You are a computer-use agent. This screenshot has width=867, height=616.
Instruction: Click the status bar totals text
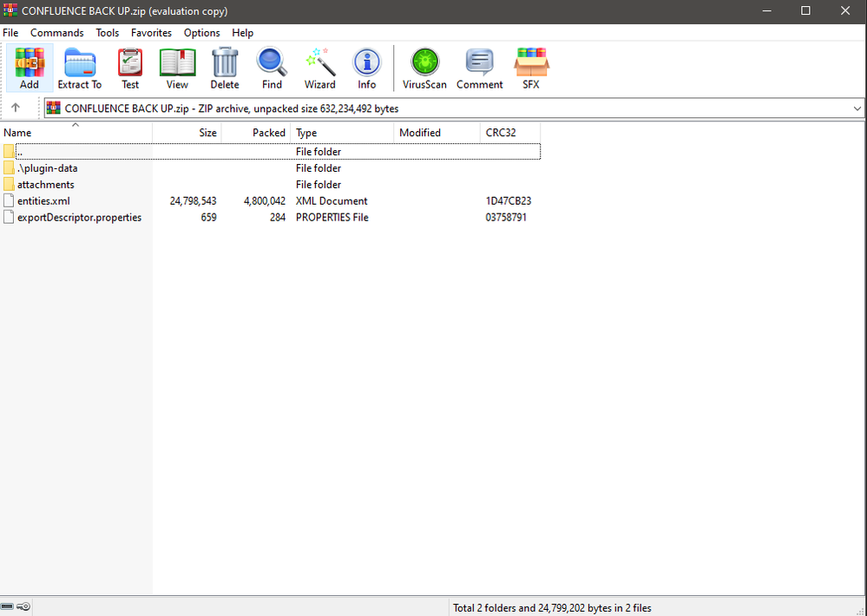tap(552, 607)
